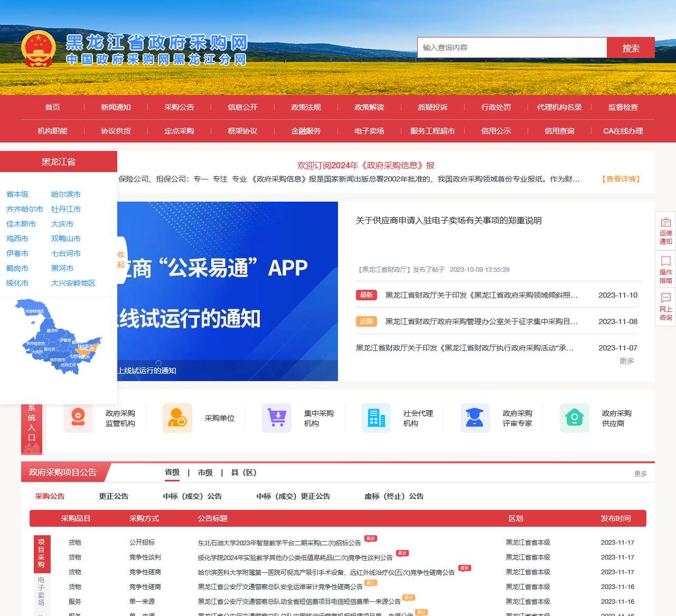
Task: Click the 政府采购评审专家 graduate icon
Action: (x=475, y=418)
